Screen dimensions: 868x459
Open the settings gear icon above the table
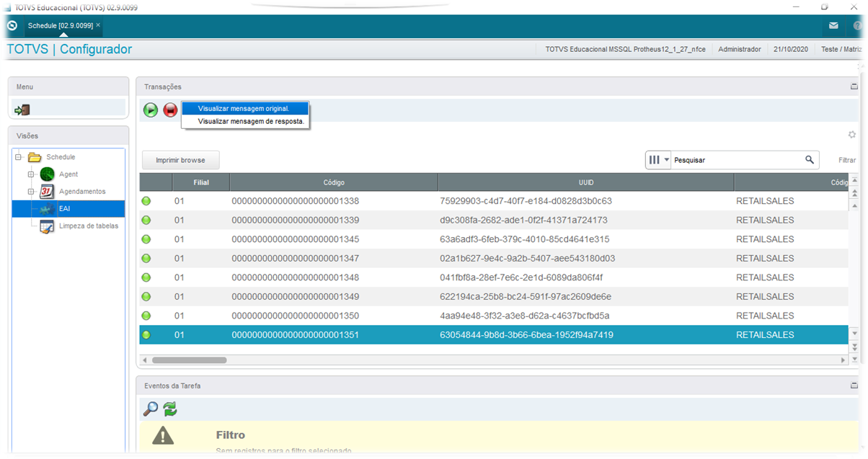[852, 135]
